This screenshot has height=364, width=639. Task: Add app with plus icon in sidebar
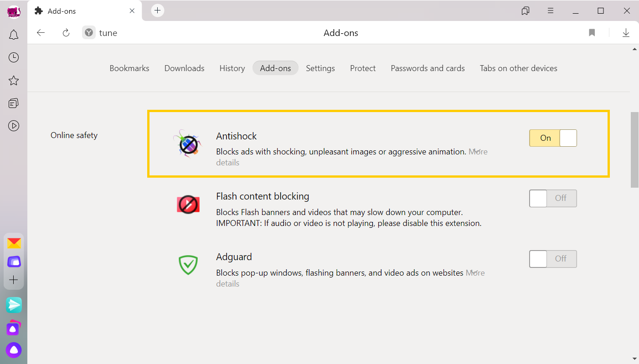pyautogui.click(x=14, y=280)
